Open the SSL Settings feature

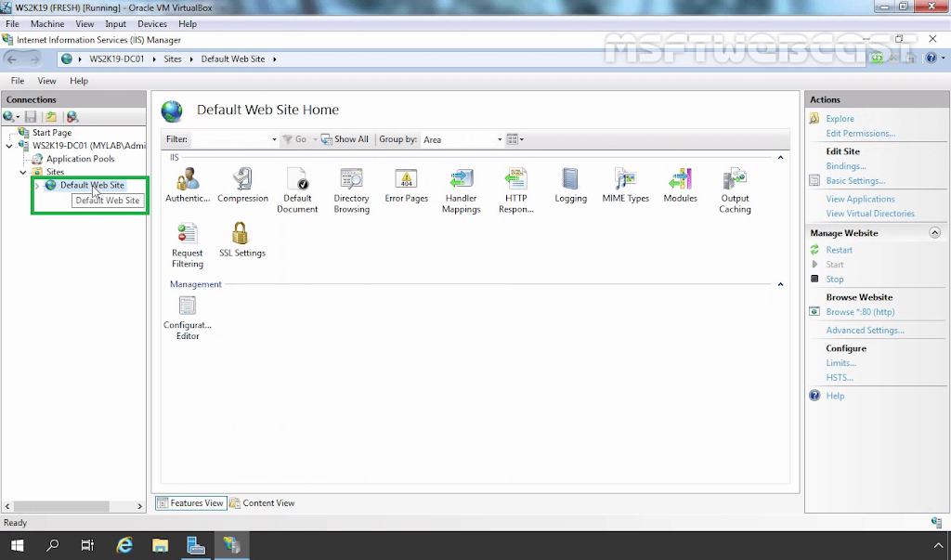(x=242, y=240)
